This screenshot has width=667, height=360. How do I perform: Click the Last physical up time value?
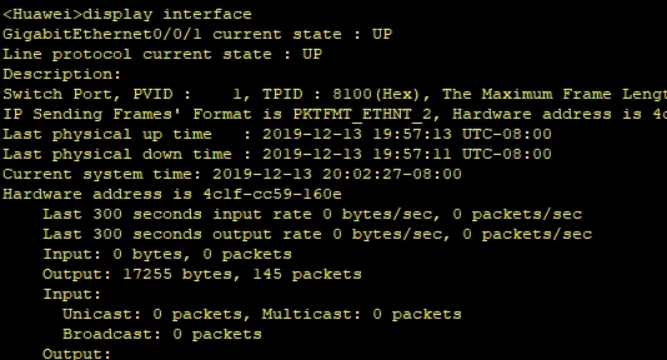point(407,134)
